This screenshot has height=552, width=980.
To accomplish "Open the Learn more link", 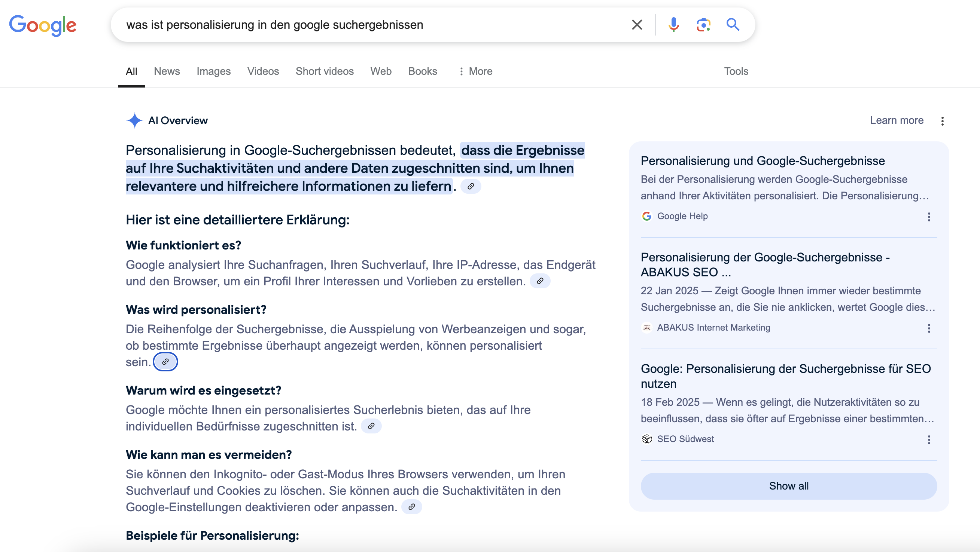I will tap(897, 120).
